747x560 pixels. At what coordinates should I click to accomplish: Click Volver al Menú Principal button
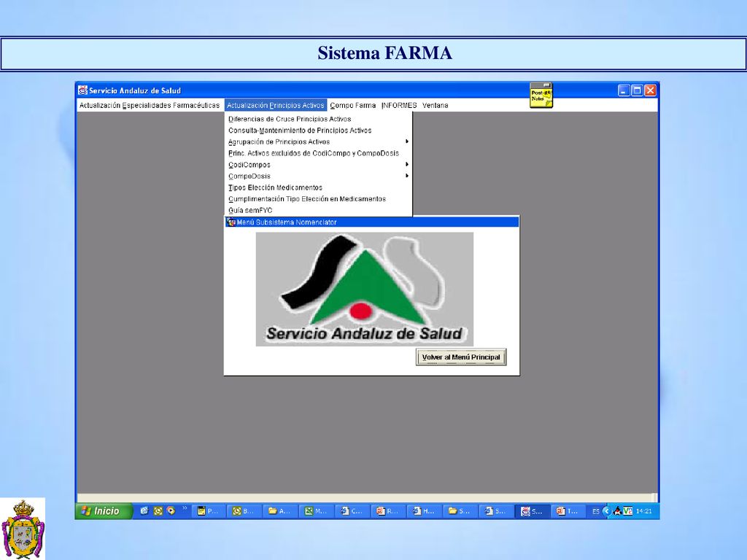(x=461, y=357)
